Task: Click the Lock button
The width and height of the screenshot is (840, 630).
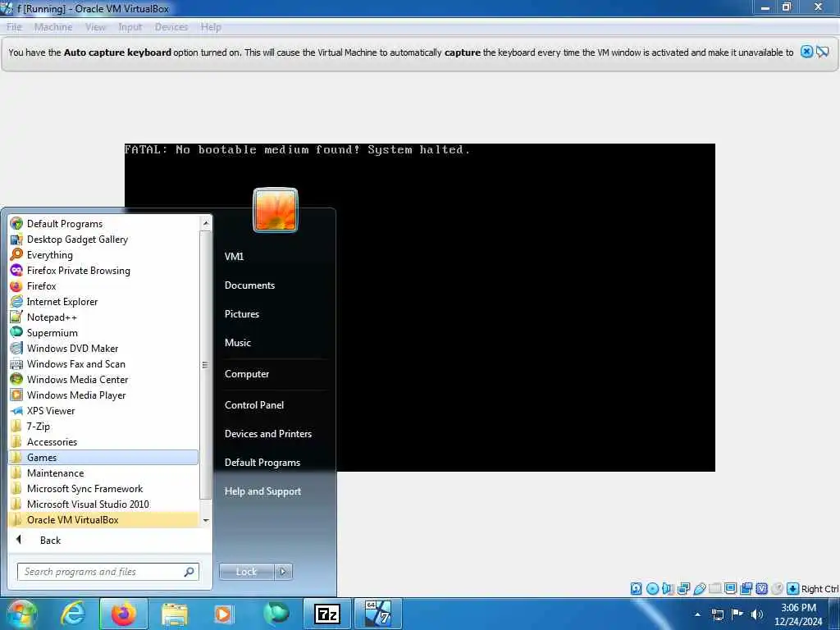Action: point(246,572)
